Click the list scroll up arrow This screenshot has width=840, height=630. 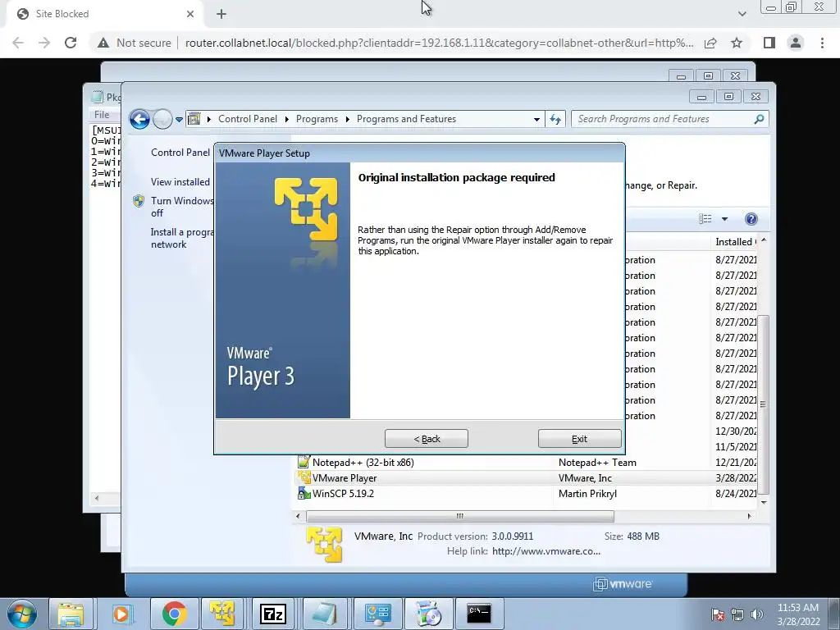tap(764, 240)
